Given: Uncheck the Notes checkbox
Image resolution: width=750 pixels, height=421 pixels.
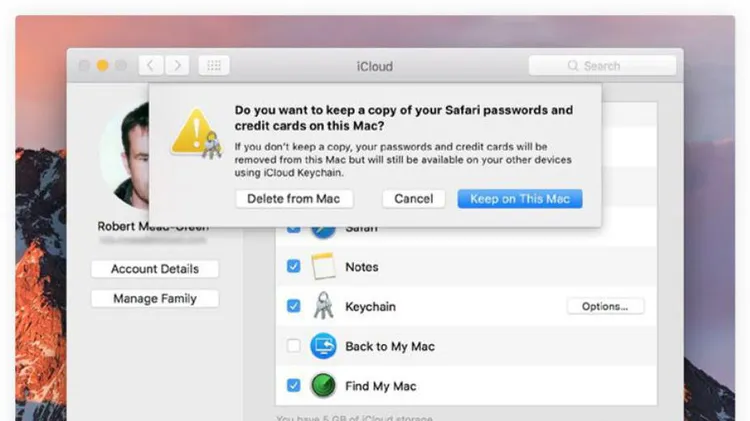Looking at the screenshot, I should pyautogui.click(x=294, y=266).
